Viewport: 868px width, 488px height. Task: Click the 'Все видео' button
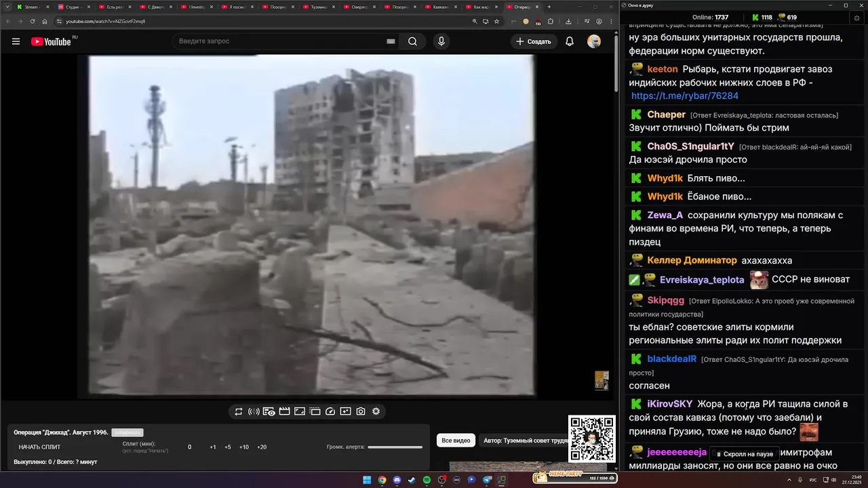[x=456, y=441]
